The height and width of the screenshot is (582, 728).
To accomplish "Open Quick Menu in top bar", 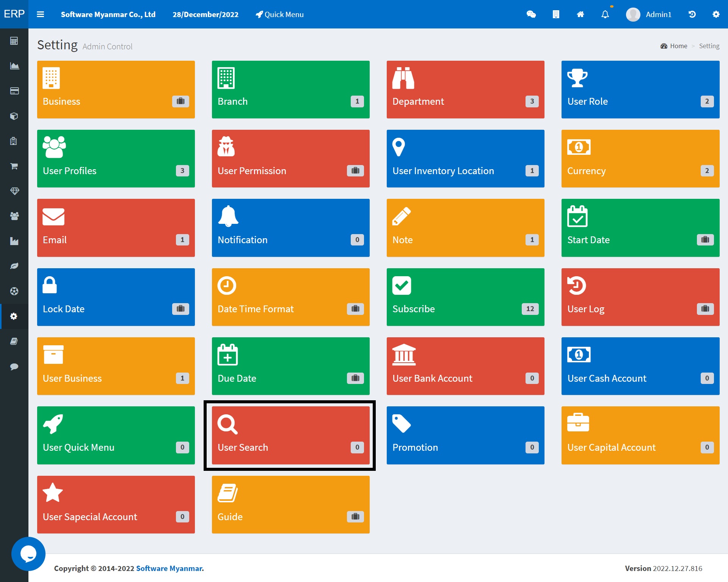I will point(280,14).
